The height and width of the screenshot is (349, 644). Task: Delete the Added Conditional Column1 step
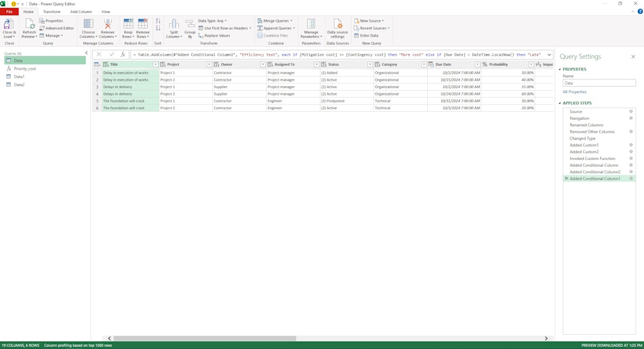[566, 179]
